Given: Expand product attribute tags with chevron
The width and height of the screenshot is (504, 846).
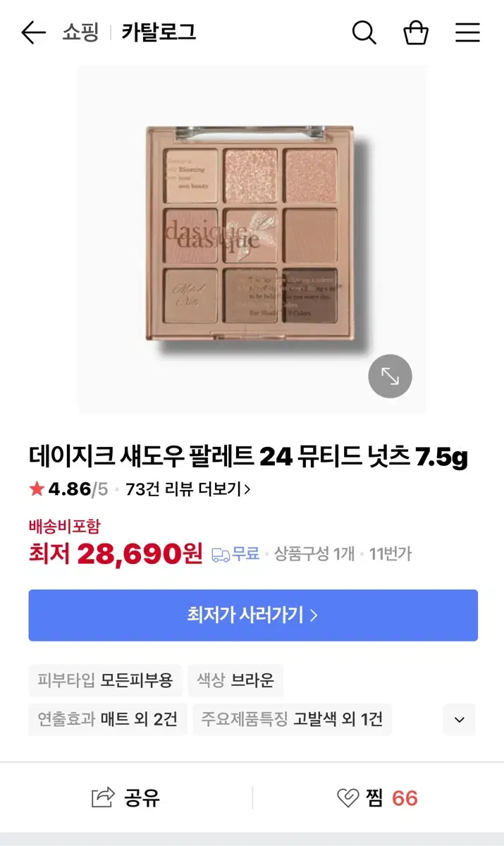Looking at the screenshot, I should pos(460,719).
